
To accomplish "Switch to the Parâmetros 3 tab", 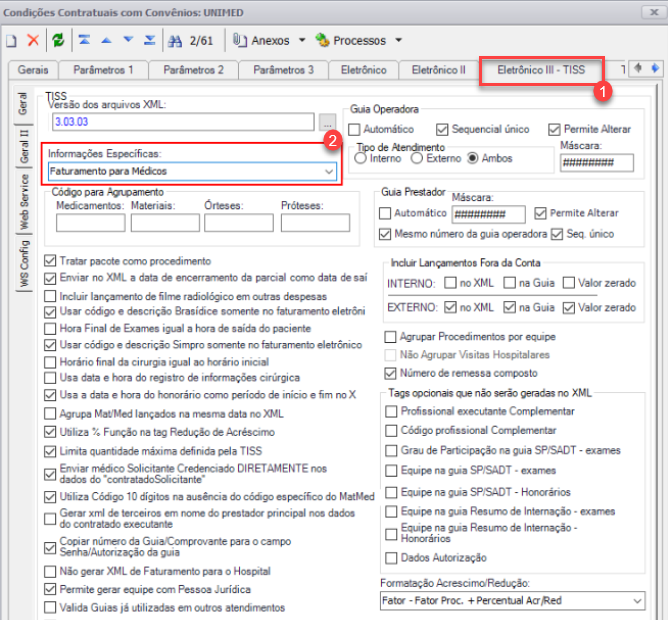I will pos(283,70).
